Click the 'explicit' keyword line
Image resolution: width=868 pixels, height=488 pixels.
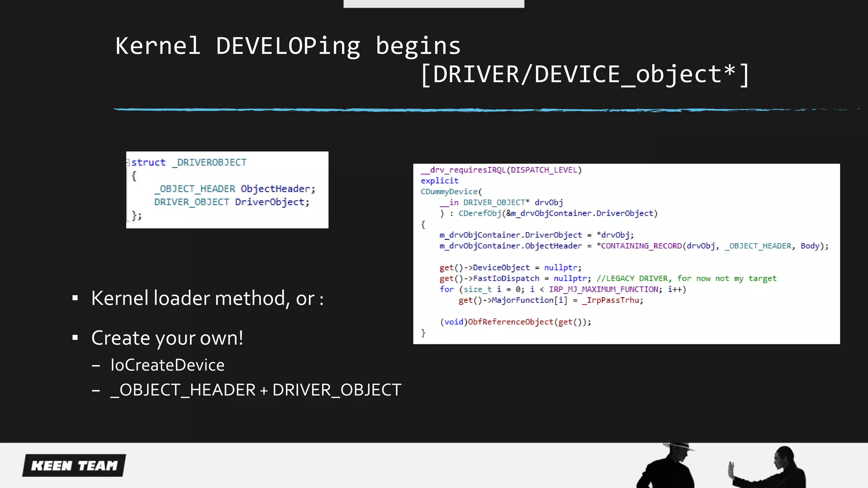(x=440, y=180)
